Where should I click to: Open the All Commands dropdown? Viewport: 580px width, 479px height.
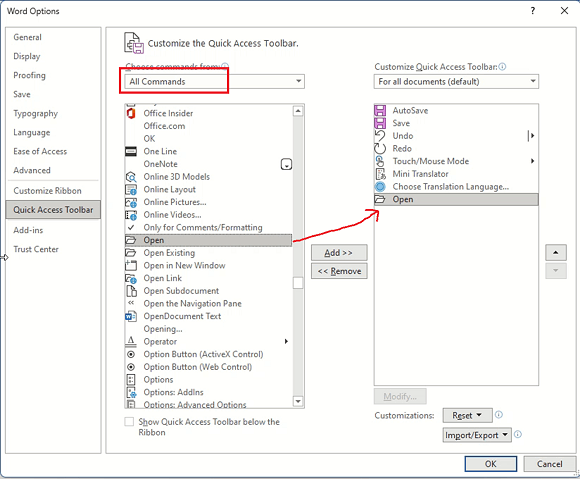pyautogui.click(x=215, y=81)
